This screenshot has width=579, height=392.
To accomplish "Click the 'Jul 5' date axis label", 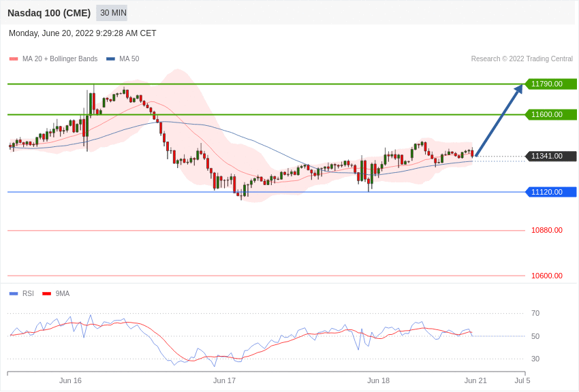I will point(522,380).
